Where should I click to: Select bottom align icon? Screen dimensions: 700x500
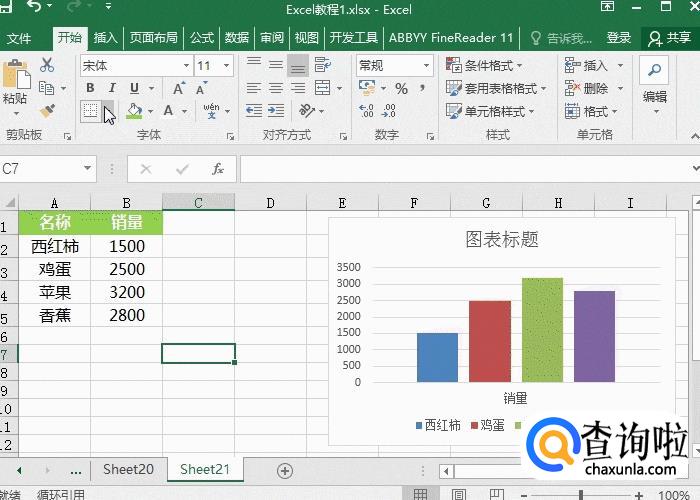click(298, 66)
